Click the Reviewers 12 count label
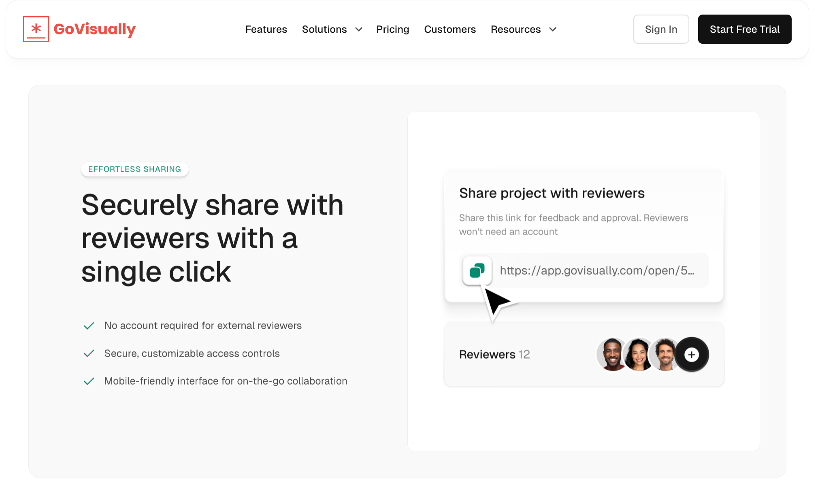Image resolution: width=820 pixels, height=504 pixels. point(494,354)
